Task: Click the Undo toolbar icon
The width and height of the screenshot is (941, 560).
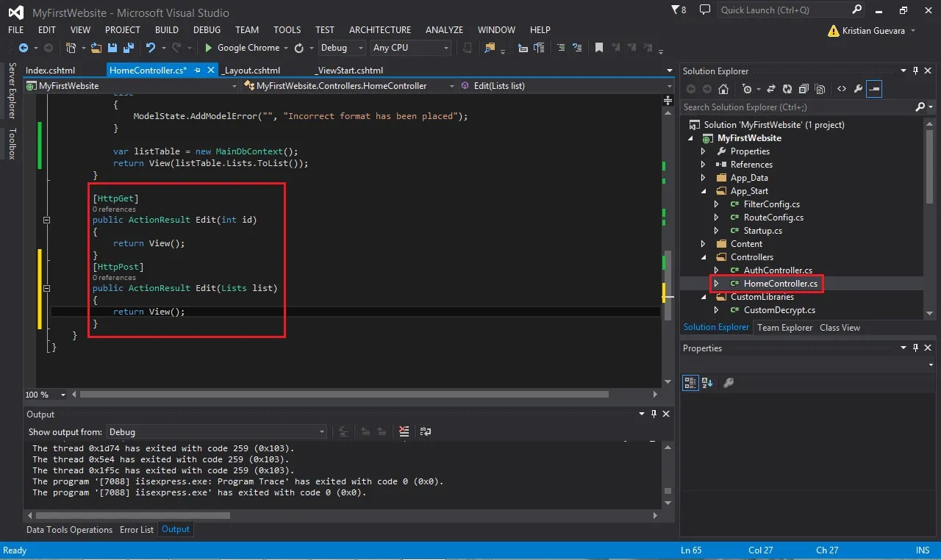Action: (151, 48)
